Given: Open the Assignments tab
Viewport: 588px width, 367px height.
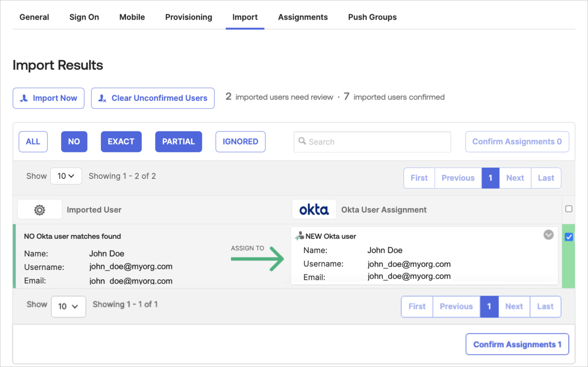Looking at the screenshot, I should click(x=303, y=17).
